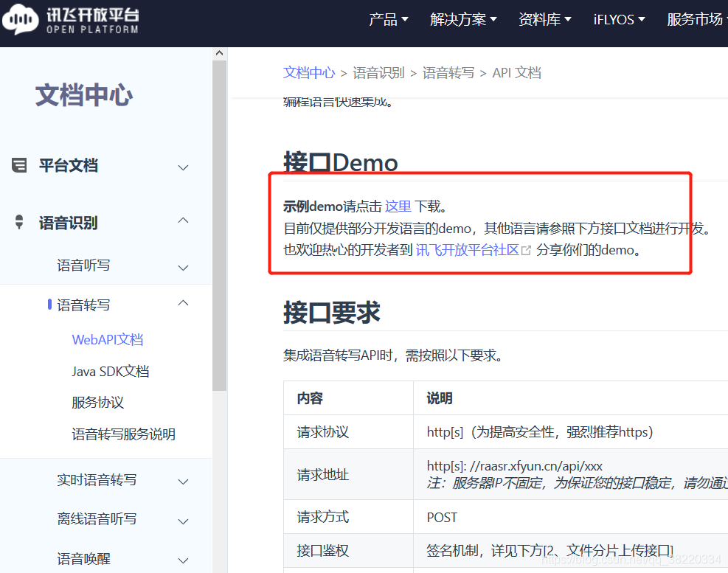Click 语音识别 sidebar heading
728x573 pixels.
[x=69, y=223]
